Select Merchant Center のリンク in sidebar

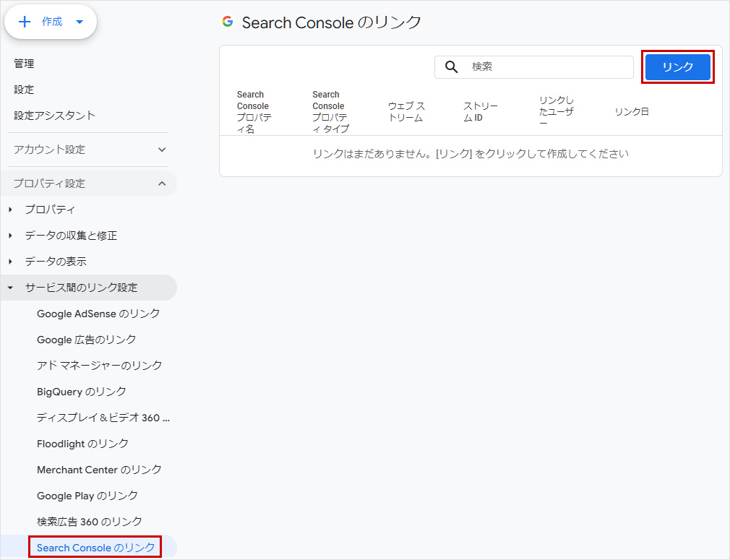coord(99,470)
